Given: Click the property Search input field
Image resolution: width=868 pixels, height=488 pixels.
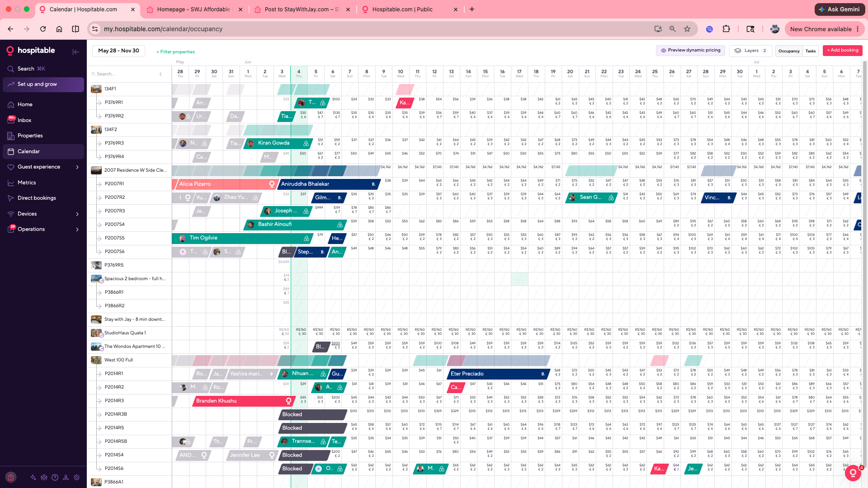Looking at the screenshot, I should pos(124,74).
